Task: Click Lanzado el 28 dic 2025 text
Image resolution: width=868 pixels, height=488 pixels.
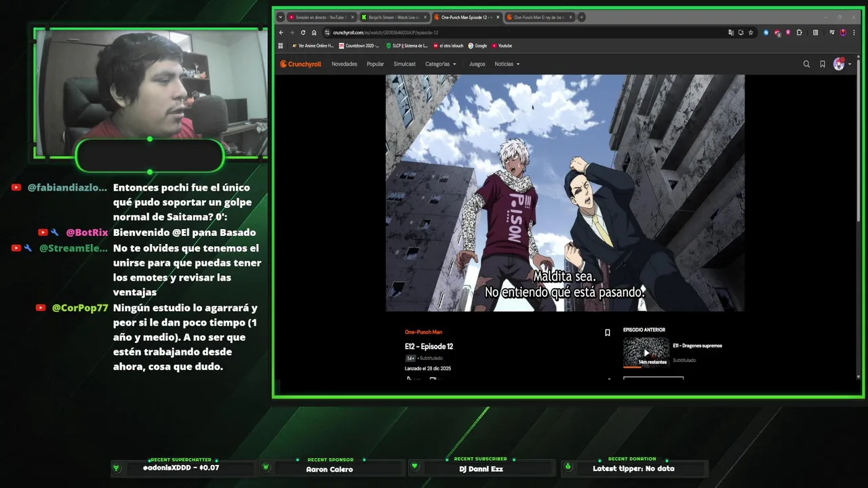Action: pos(428,369)
